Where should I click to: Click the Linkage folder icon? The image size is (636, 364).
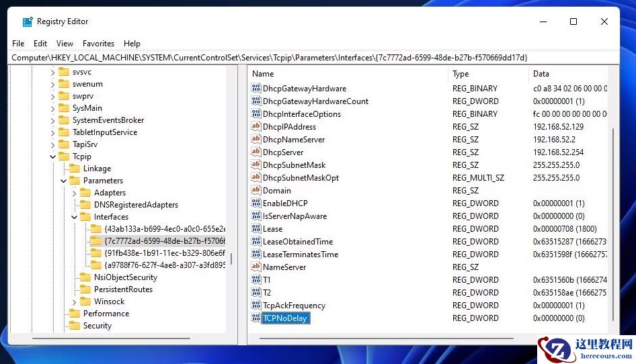[x=75, y=168]
